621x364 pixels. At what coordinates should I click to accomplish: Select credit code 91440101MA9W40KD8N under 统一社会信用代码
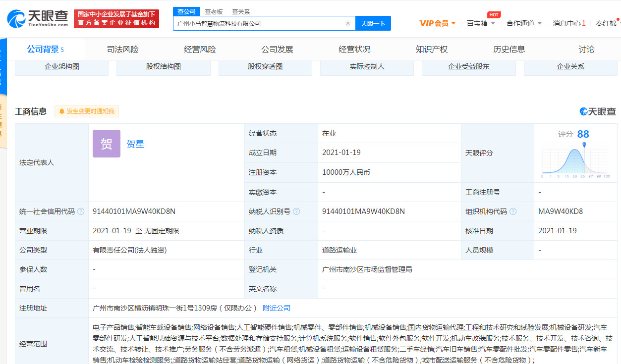click(134, 211)
